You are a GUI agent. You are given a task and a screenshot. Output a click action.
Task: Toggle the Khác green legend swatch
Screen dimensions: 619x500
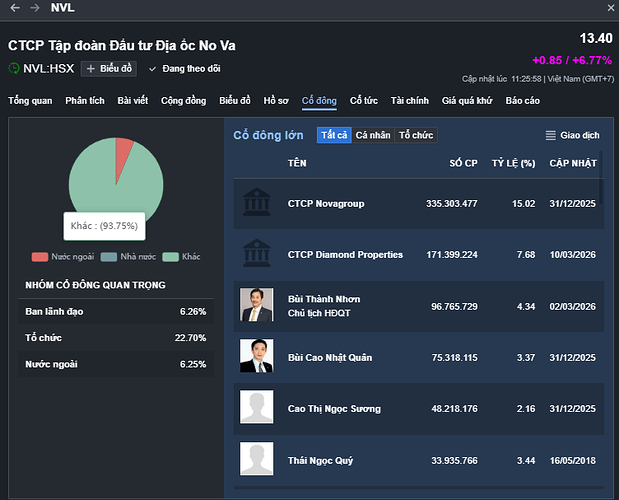pos(171,257)
